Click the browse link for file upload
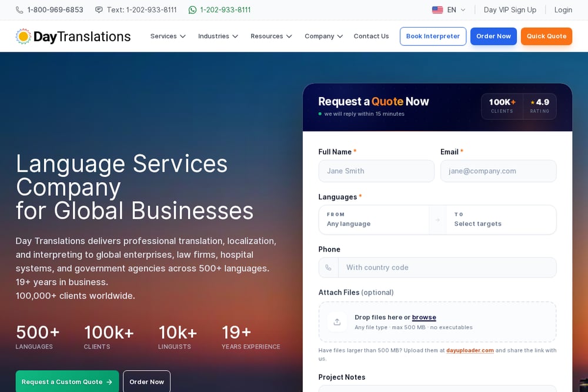This screenshot has height=392, width=588. [424, 317]
